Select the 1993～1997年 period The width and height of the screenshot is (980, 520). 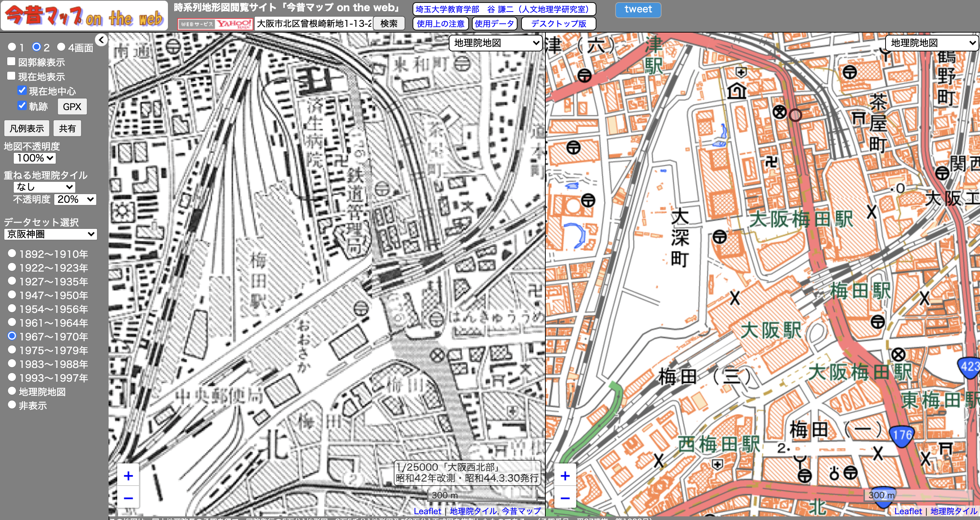(x=12, y=377)
